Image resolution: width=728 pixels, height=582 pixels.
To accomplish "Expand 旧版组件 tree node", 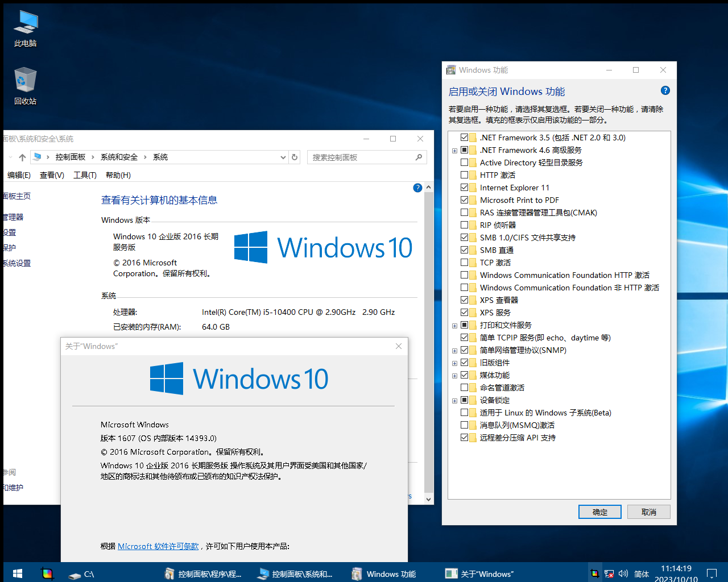I will click(x=454, y=363).
